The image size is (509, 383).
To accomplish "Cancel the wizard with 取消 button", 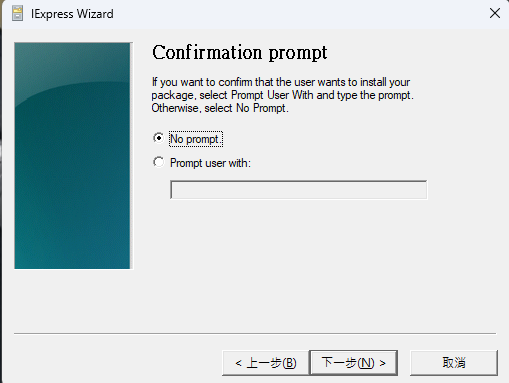I will point(454,363).
